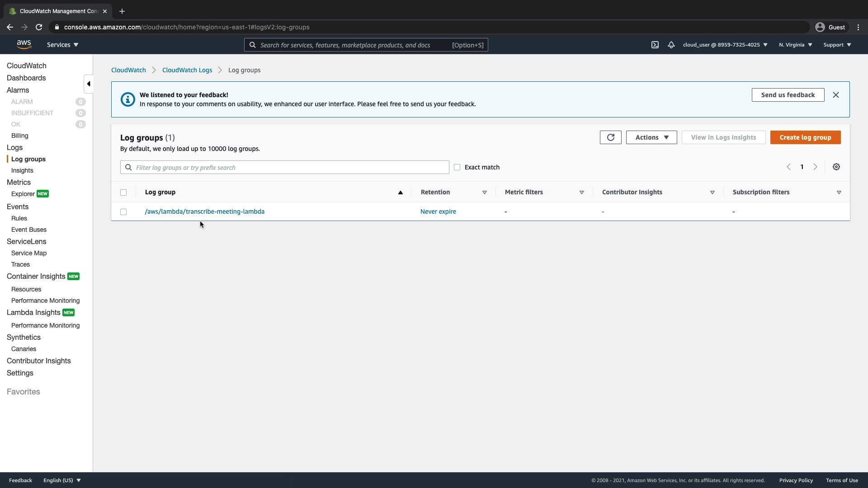Open the Actions dropdown
The height and width of the screenshot is (488, 868).
click(x=651, y=137)
